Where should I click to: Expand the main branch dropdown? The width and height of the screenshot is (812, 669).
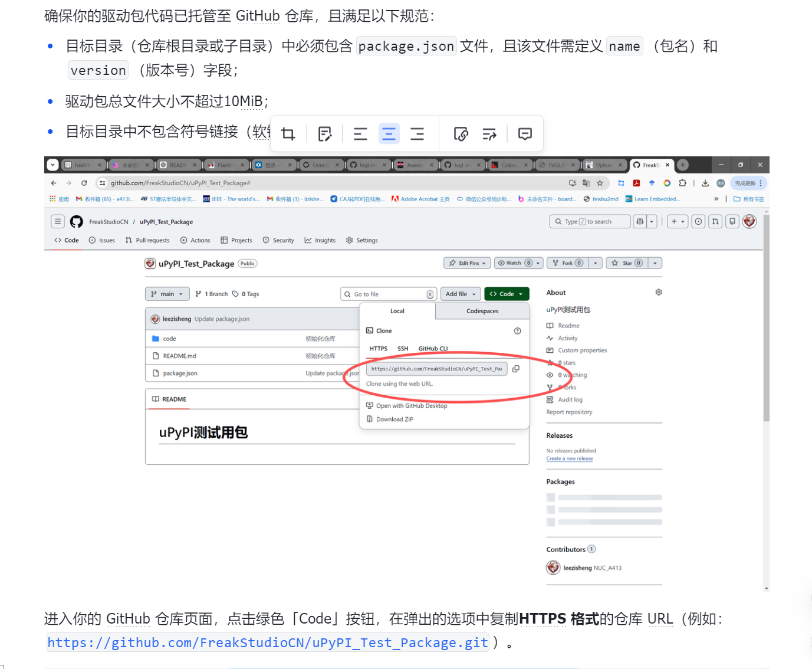tap(167, 294)
